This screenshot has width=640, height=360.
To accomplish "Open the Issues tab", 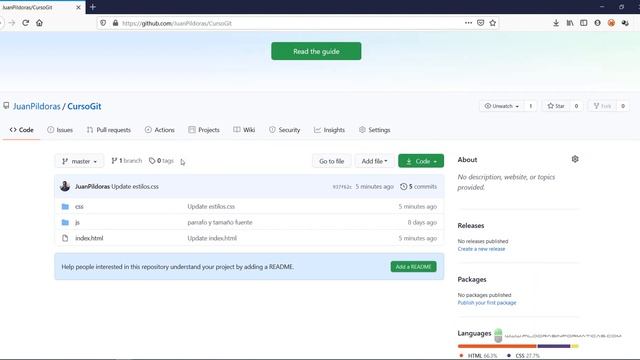I will tap(60, 130).
